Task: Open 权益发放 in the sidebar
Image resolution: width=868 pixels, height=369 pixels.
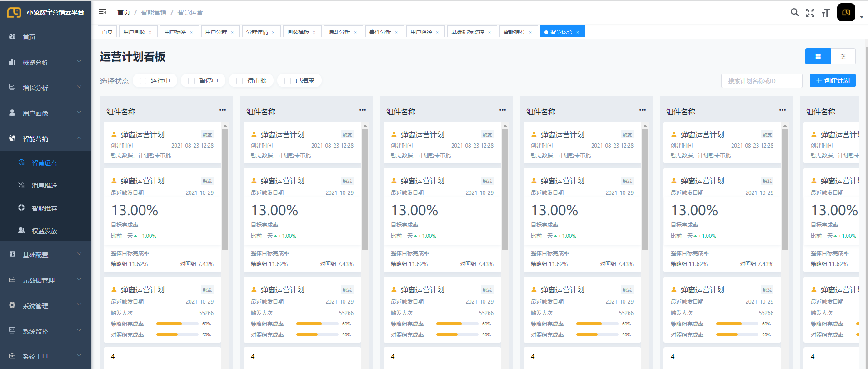Action: 45,231
